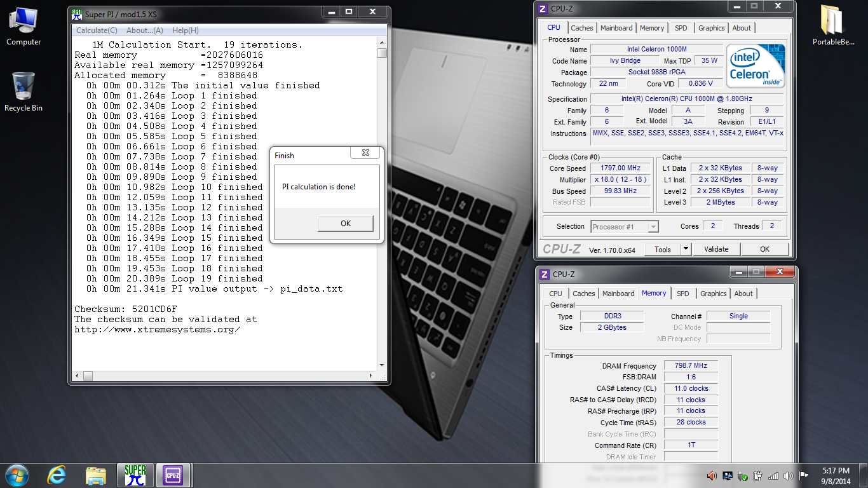Click the DRAM Frequency value 798.7 MHz
This screenshot has width=868, height=488.
pyautogui.click(x=691, y=366)
